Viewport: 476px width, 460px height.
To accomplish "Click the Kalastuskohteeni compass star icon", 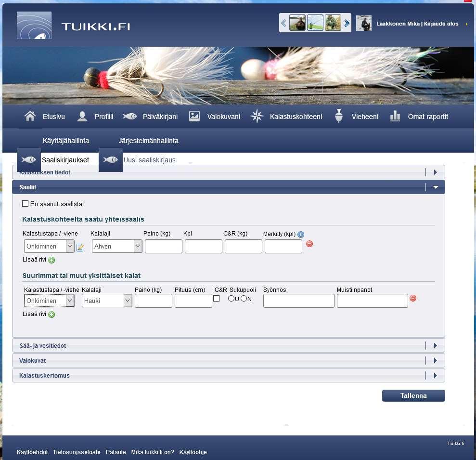I will pos(257,116).
